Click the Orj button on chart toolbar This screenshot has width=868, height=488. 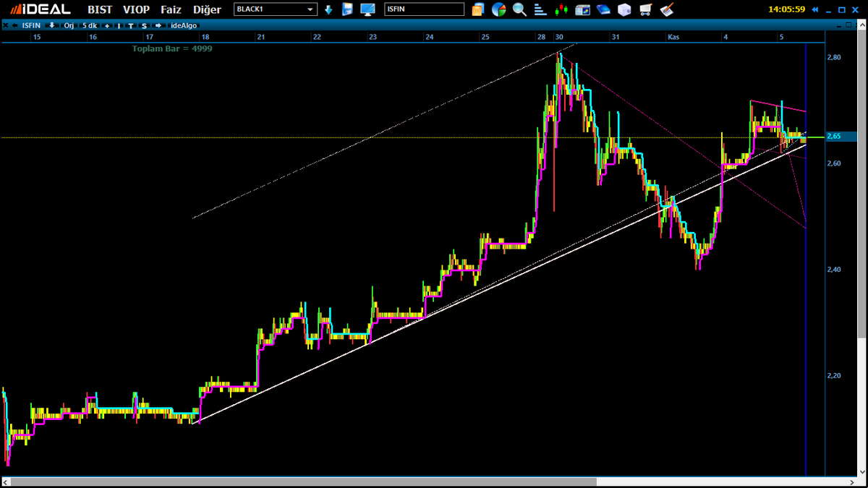click(69, 25)
